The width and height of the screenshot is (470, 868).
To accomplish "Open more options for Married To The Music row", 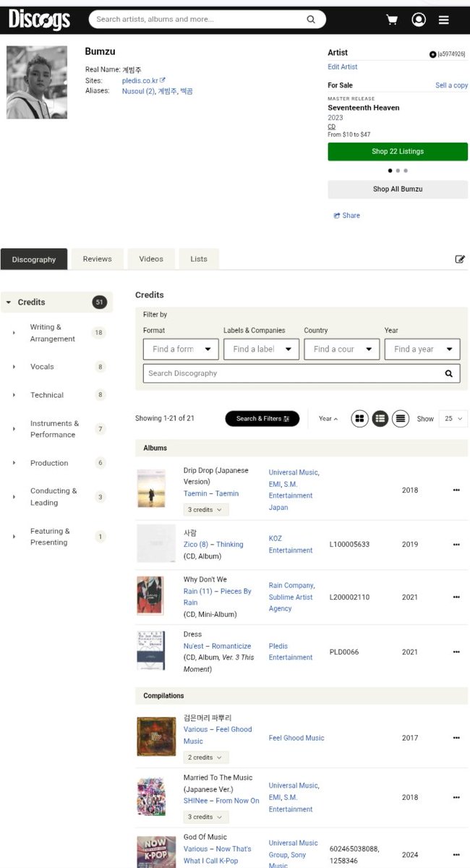I will pos(456,797).
